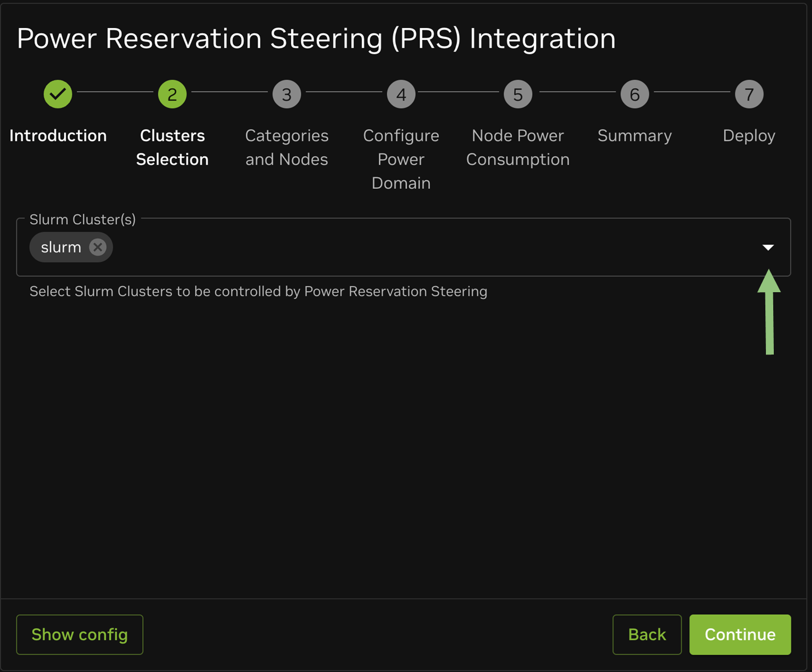
Task: Open the Slurm Cluster(s) dropdown arrow
Action: [x=768, y=247]
